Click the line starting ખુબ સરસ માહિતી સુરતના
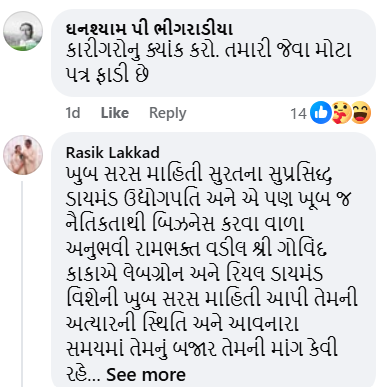This screenshot has height=387, width=386. click(199, 174)
